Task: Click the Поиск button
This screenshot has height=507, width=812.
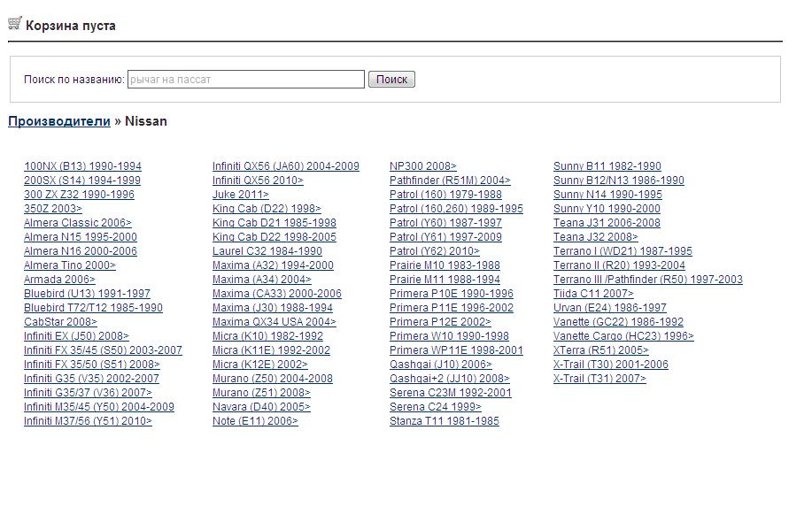Action: point(391,79)
